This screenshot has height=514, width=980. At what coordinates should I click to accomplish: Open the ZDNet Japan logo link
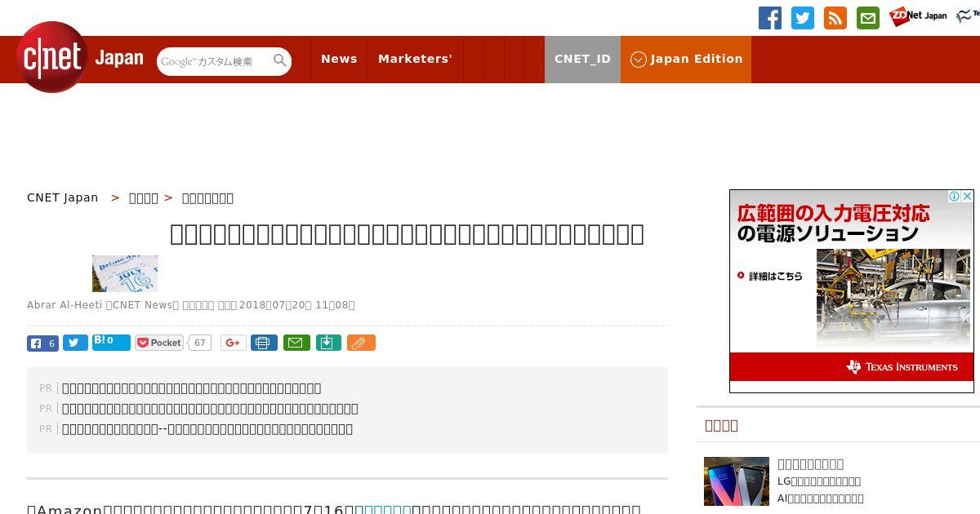point(918,16)
